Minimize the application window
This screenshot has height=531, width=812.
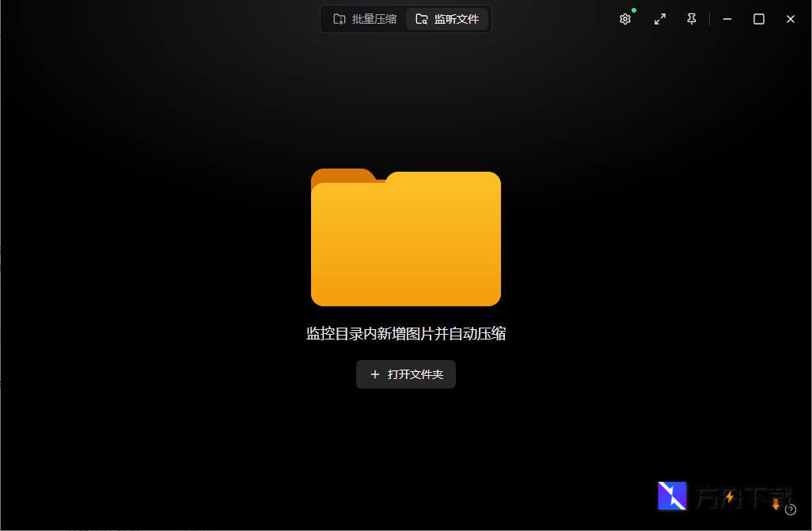(x=727, y=18)
